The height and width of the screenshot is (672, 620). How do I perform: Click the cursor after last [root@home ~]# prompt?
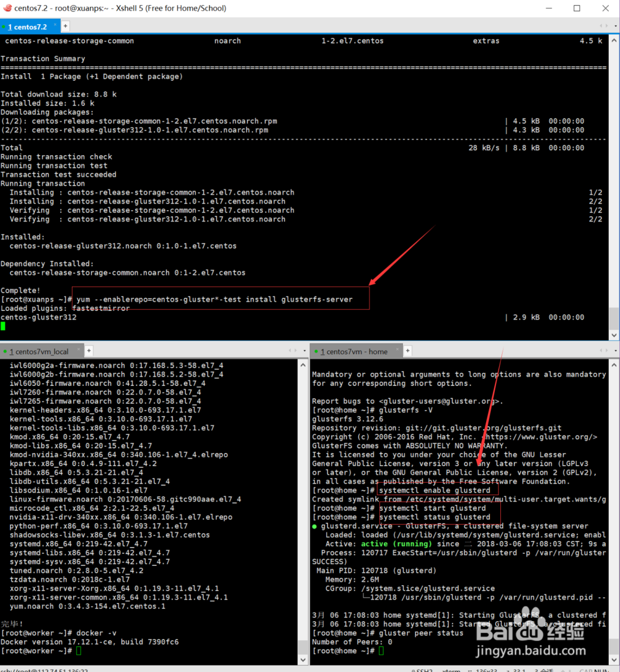(381, 651)
